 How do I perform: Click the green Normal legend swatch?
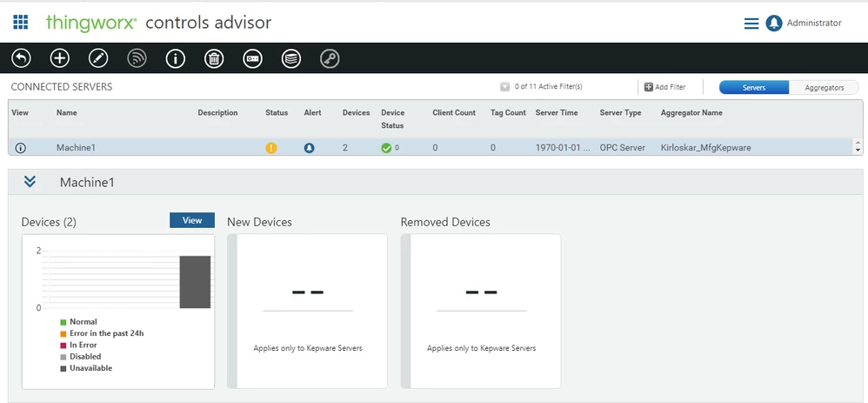pyautogui.click(x=63, y=322)
